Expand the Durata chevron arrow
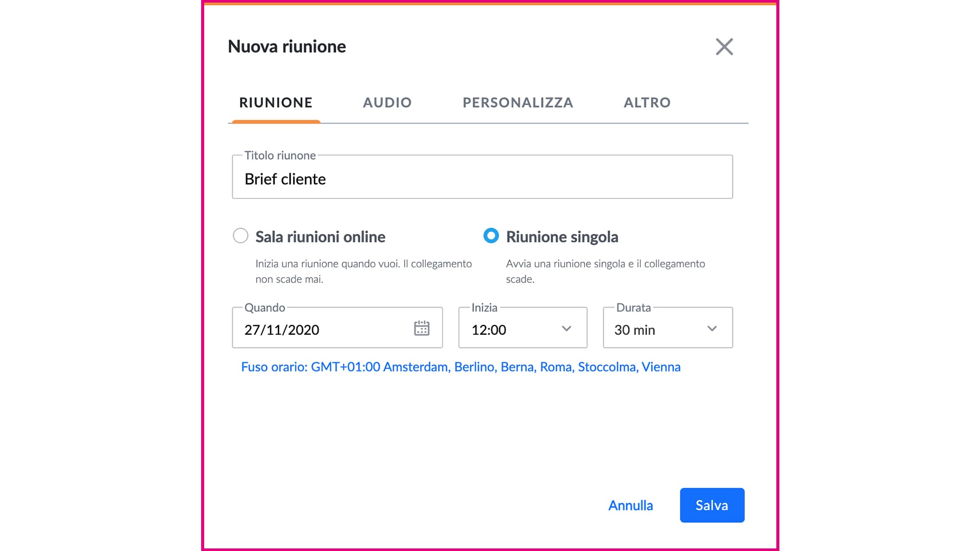This screenshot has width=980, height=551. tap(712, 329)
